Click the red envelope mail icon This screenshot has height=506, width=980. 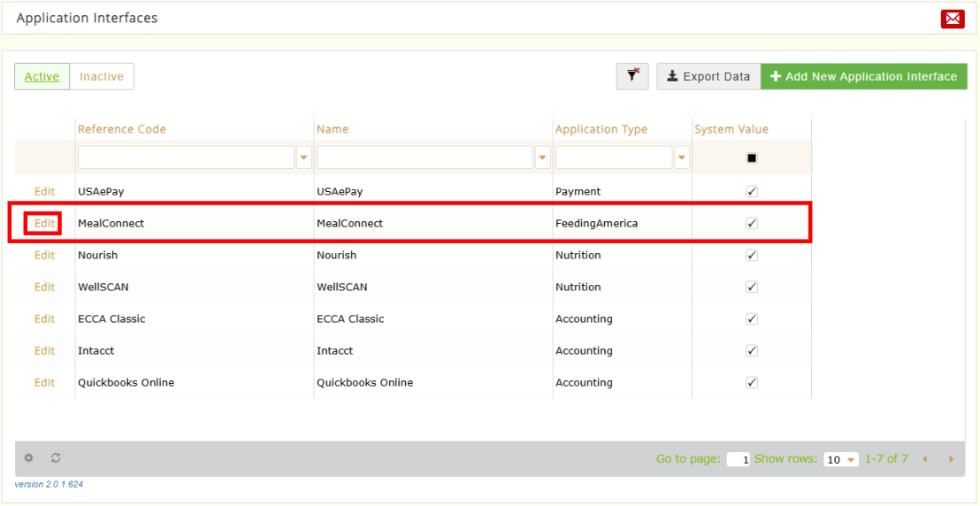click(x=953, y=19)
